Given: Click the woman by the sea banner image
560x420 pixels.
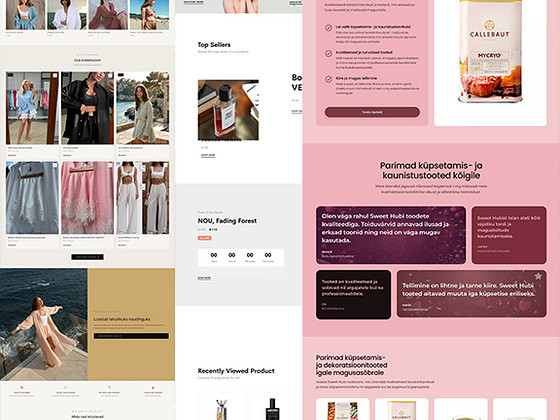Looking at the screenshot, I should (x=44, y=324).
